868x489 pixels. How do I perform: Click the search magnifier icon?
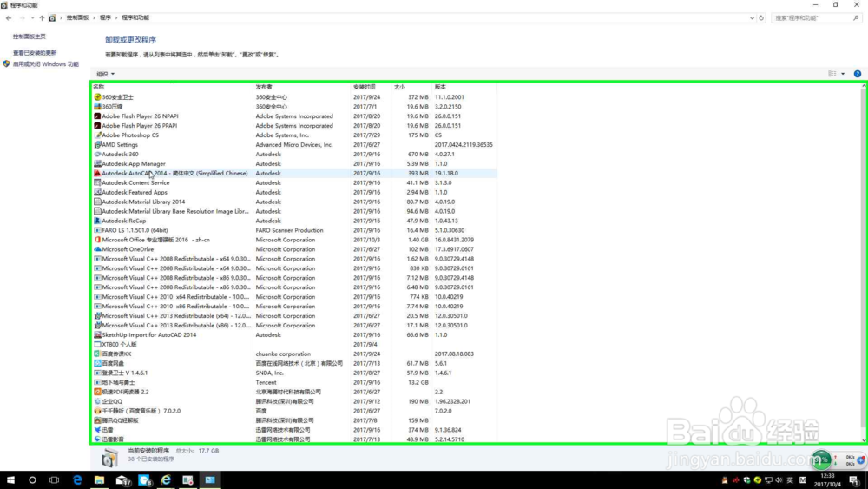tap(856, 17)
